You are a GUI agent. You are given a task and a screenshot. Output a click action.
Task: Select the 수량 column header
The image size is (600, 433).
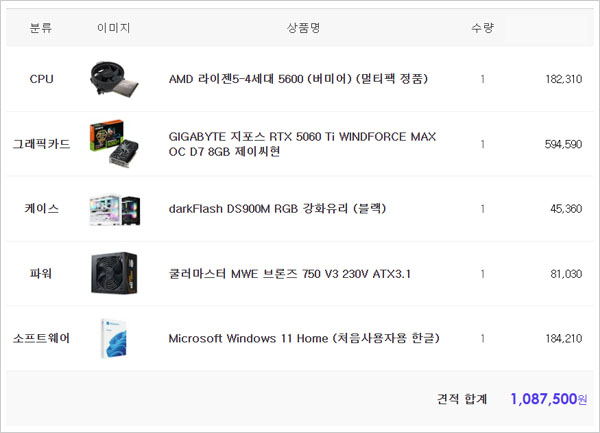coord(483,28)
